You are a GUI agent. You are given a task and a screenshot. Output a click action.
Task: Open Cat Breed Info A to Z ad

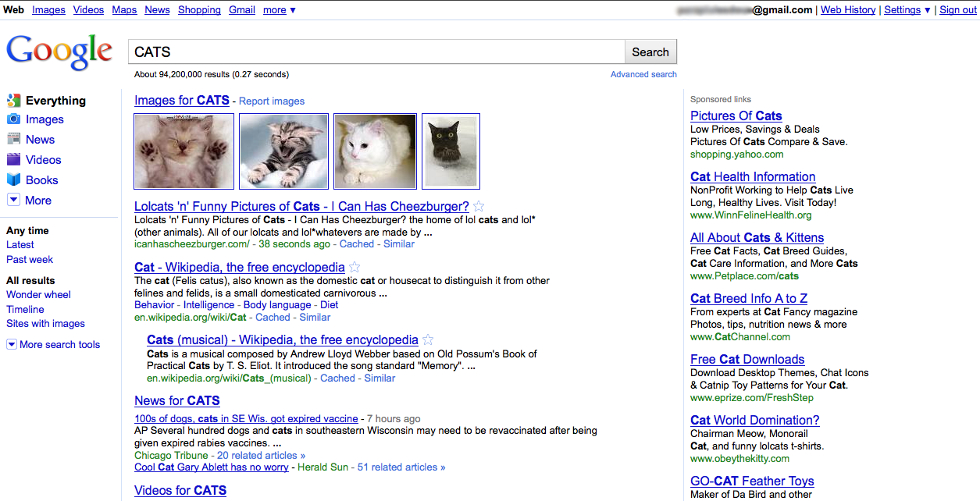[x=749, y=299]
